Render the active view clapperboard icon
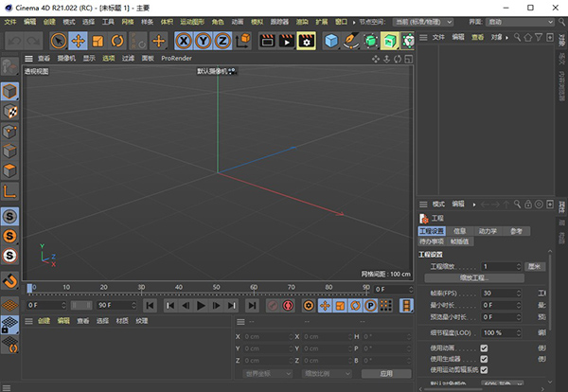The image size is (568, 392). [x=267, y=41]
